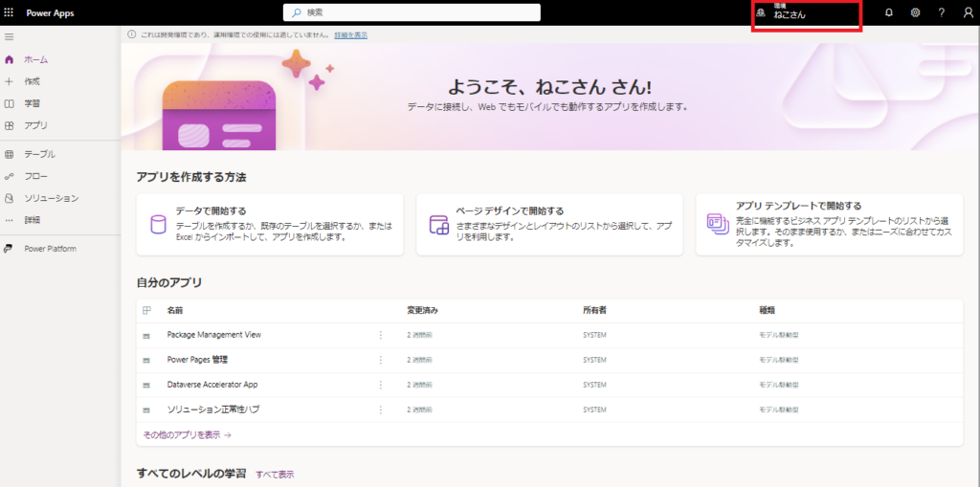Click the template icon on アプリ テンプレートで開始する card

718,224
